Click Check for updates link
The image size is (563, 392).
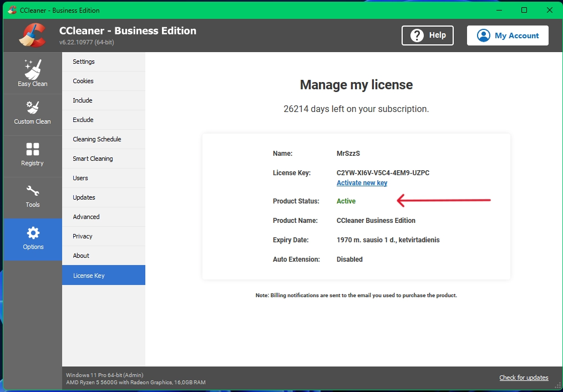524,377
